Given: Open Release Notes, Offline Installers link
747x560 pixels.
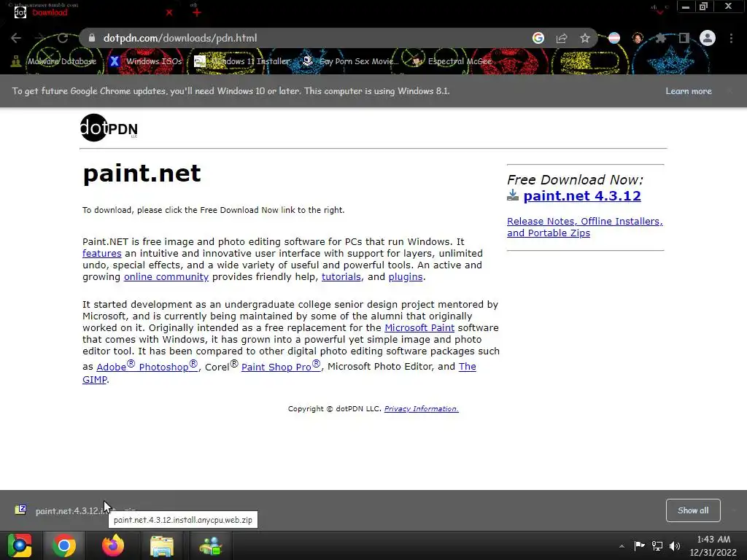Looking at the screenshot, I should 584,227.
